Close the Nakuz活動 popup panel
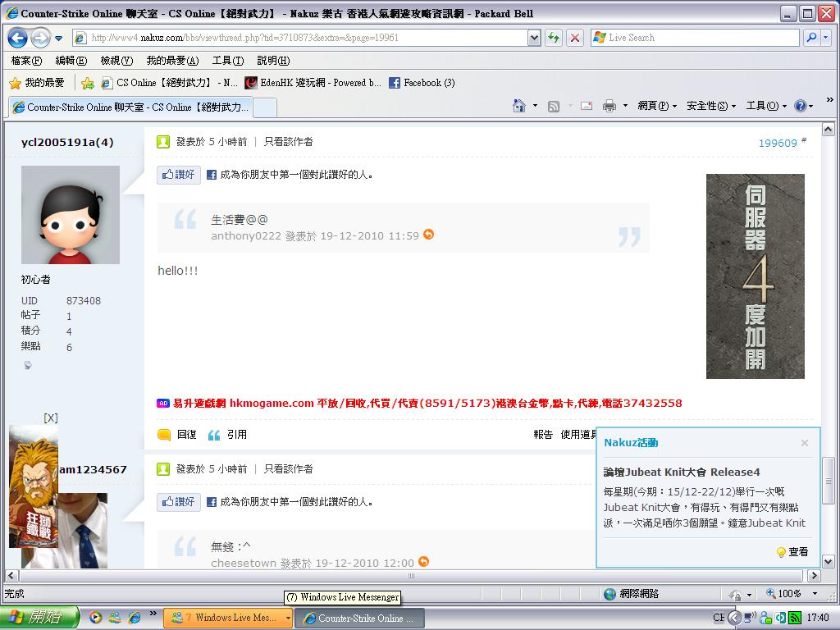 [x=805, y=443]
